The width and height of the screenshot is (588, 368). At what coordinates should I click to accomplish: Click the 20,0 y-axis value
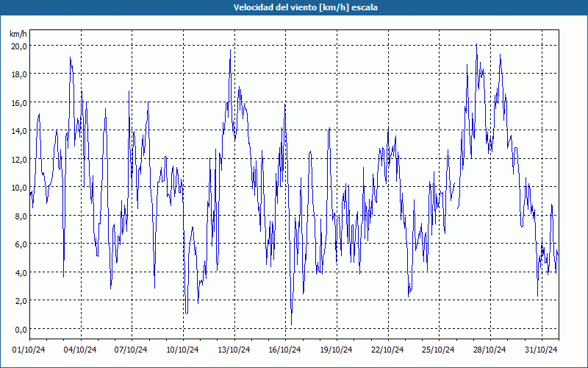click(19, 46)
